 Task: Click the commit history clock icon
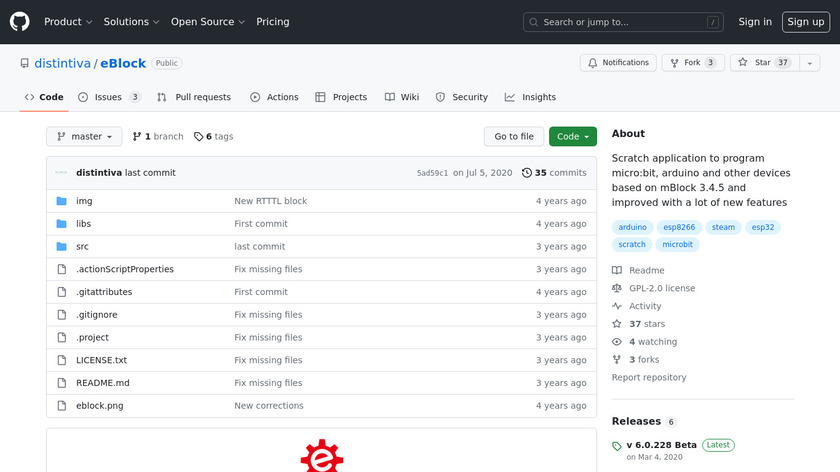pos(527,173)
